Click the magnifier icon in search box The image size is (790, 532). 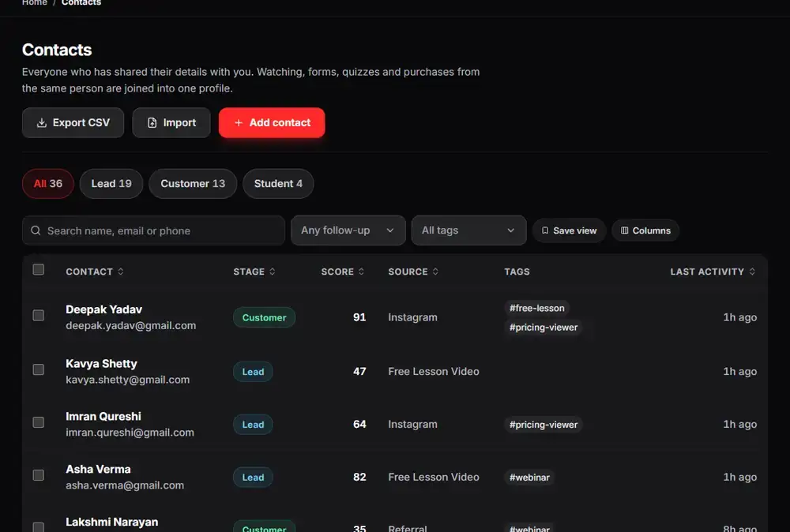tap(36, 230)
